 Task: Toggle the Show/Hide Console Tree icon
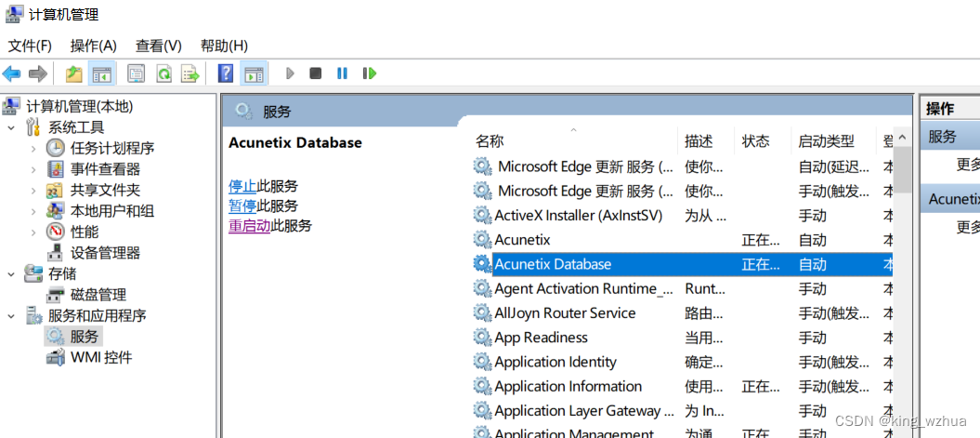pyautogui.click(x=100, y=73)
